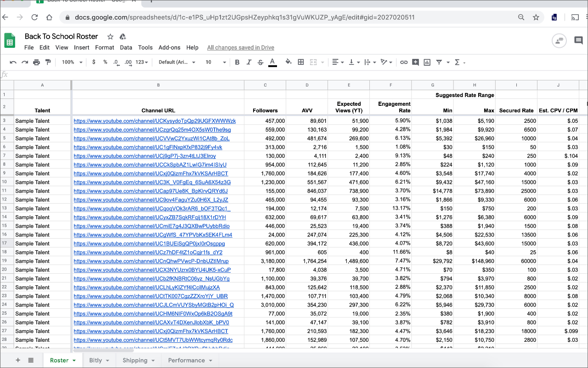Open the Data menu

point(126,47)
